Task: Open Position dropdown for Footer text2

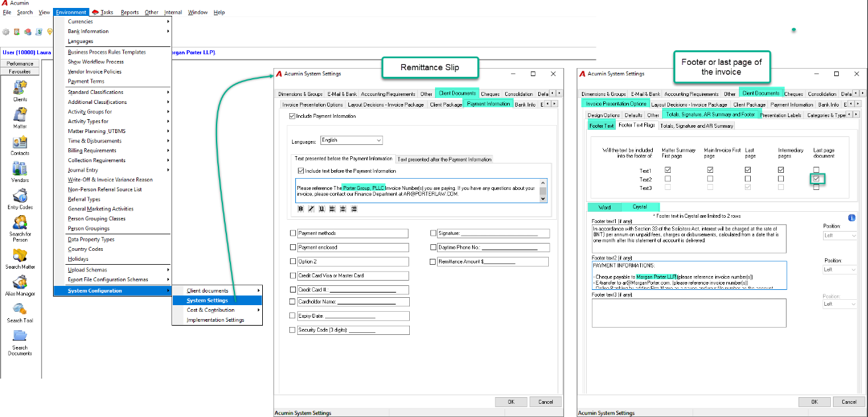Action: click(x=840, y=269)
